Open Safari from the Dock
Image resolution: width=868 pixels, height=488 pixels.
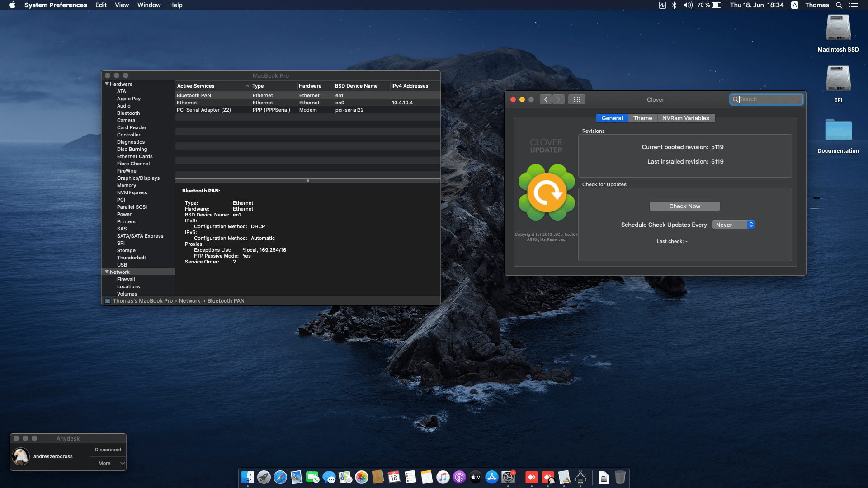coord(280,477)
